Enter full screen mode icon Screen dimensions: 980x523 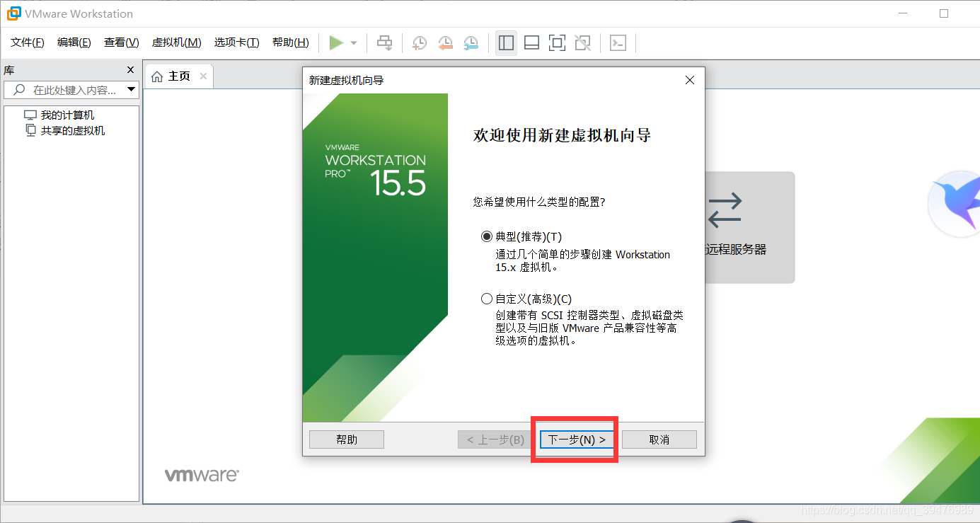557,43
